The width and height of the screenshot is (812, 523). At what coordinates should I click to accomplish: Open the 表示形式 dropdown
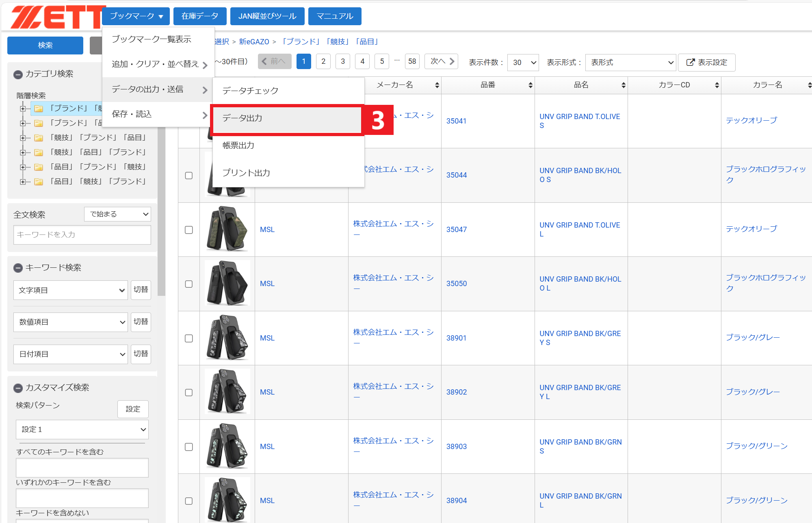tap(630, 63)
